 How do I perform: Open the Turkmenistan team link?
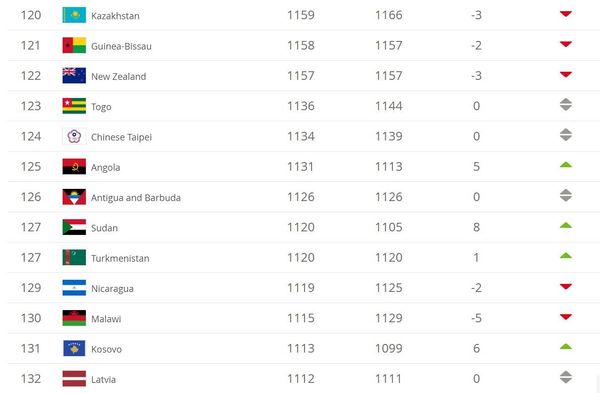[120, 258]
